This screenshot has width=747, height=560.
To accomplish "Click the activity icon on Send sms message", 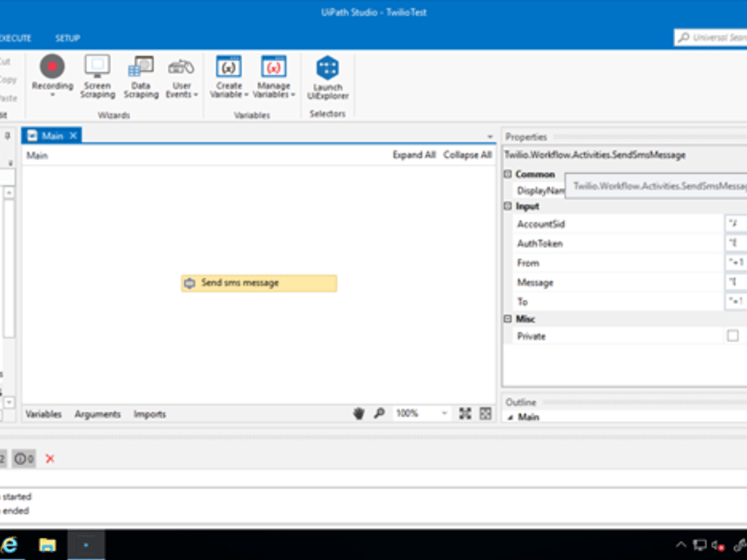I will tap(190, 283).
